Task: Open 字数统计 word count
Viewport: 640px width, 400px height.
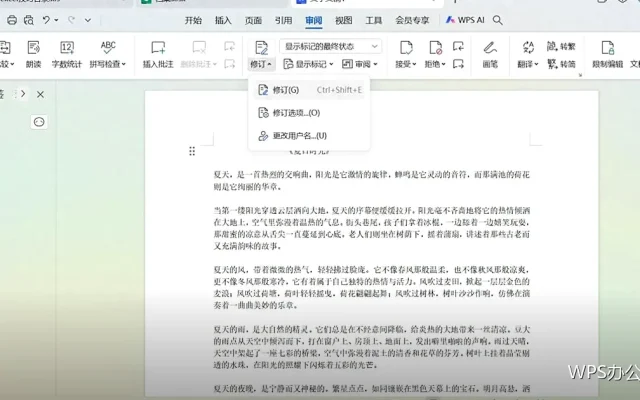Action: pos(67,54)
